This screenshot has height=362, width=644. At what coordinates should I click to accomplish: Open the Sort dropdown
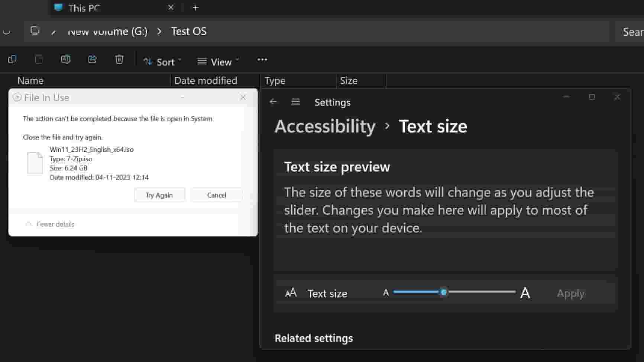click(x=162, y=62)
